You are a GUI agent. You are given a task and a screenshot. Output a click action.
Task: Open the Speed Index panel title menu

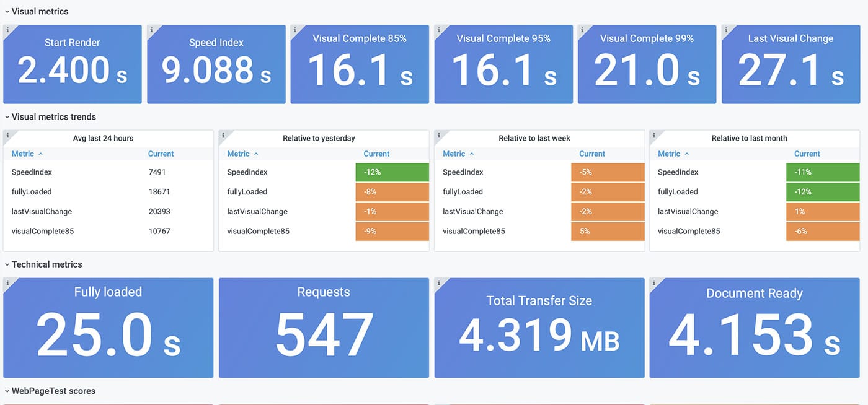click(216, 42)
